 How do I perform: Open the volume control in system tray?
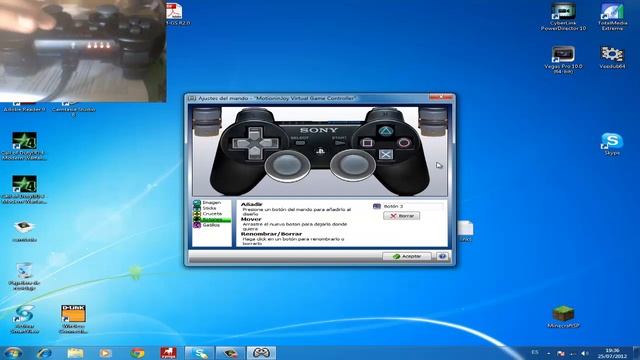tap(584, 353)
